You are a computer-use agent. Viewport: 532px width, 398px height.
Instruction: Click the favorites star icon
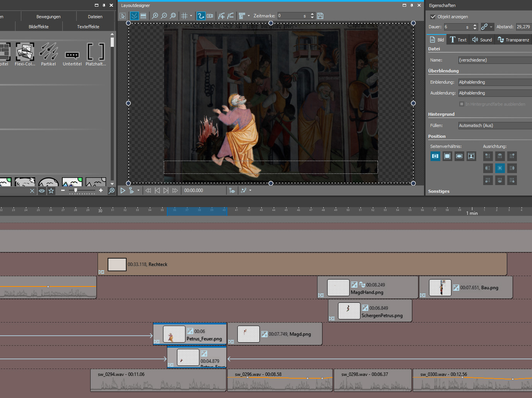click(x=51, y=190)
